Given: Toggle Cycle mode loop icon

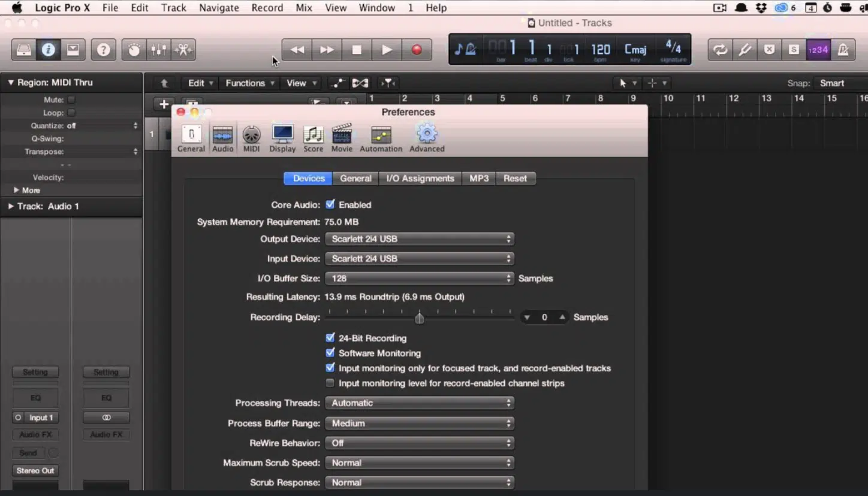Looking at the screenshot, I should coord(720,50).
